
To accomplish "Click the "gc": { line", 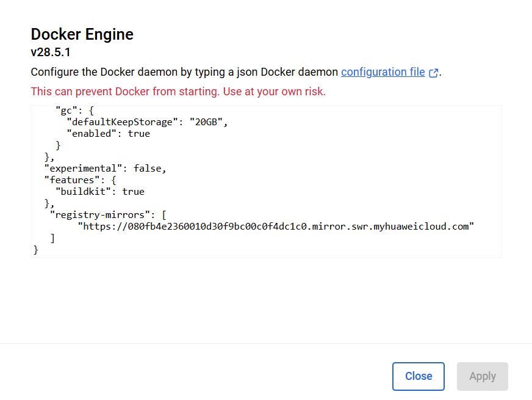I will click(x=75, y=111).
